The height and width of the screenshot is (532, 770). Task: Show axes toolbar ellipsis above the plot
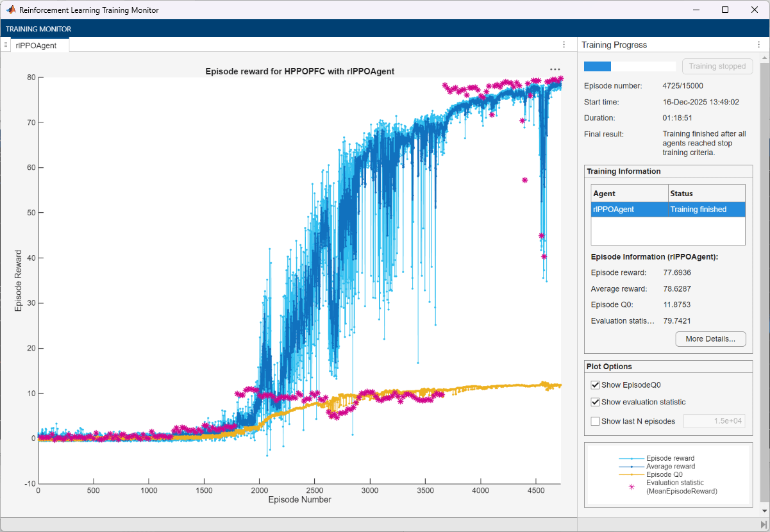pyautogui.click(x=555, y=69)
